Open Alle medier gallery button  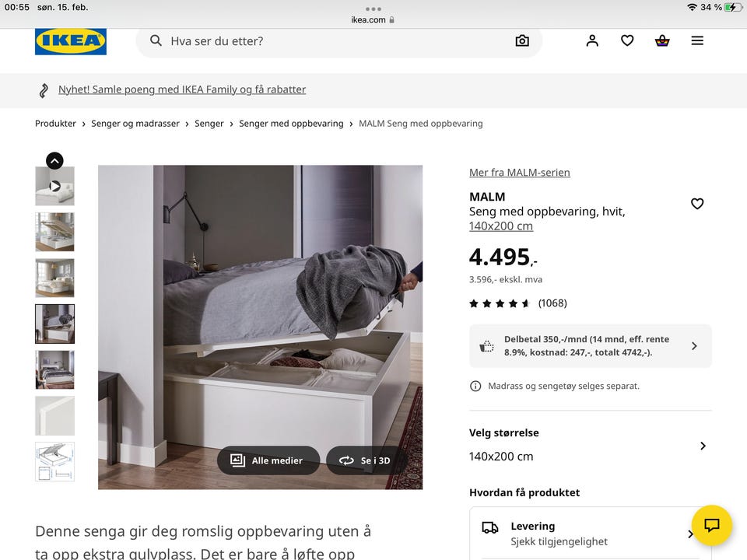point(268,460)
